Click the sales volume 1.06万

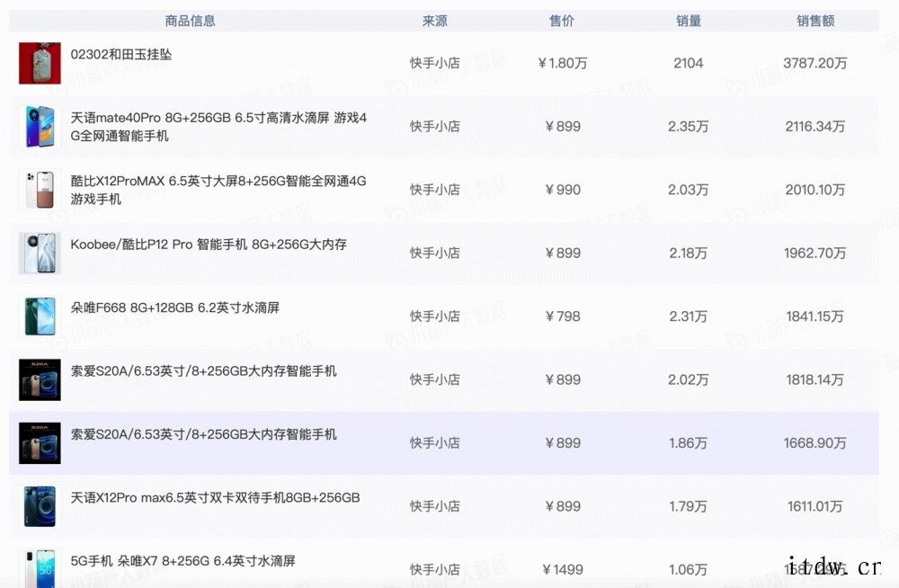pos(688,570)
